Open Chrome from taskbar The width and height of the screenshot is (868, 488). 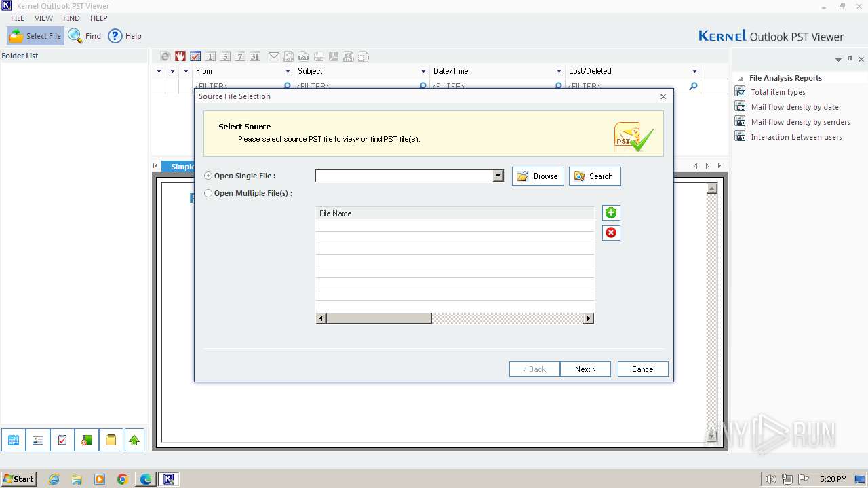[x=122, y=479]
